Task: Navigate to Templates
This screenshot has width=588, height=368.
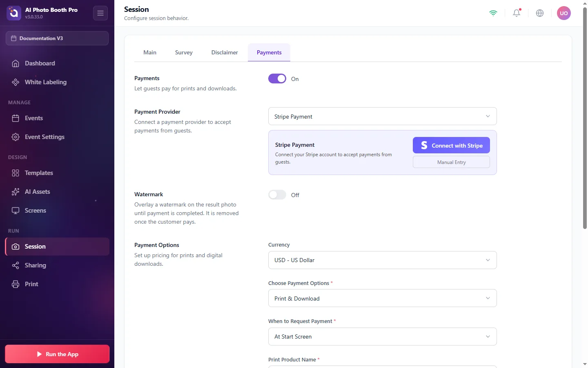Action: click(57, 173)
